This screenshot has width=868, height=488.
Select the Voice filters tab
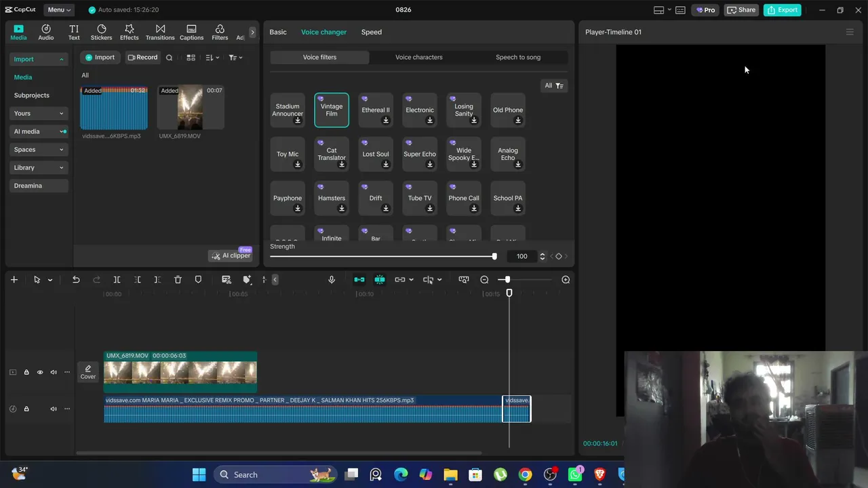pyautogui.click(x=319, y=58)
